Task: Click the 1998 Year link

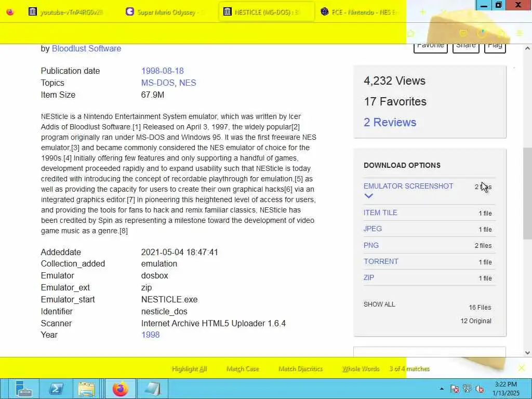Action: (150, 335)
